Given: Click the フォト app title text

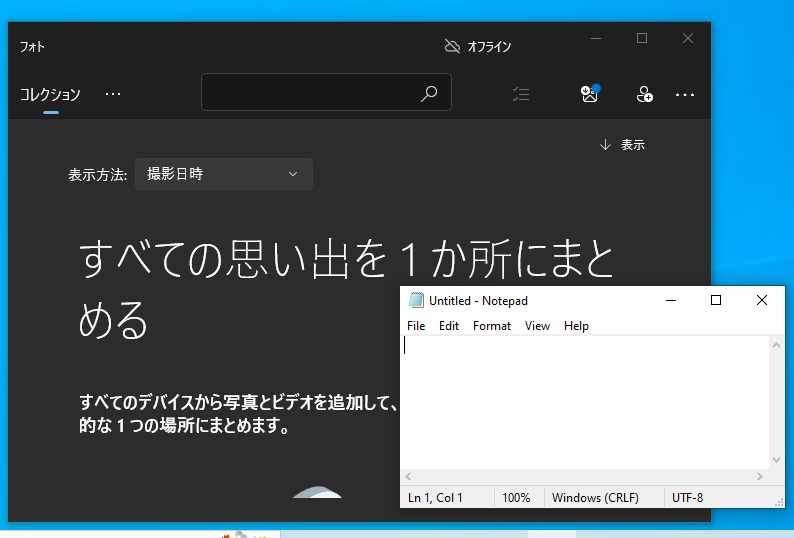Looking at the screenshot, I should coord(32,47).
